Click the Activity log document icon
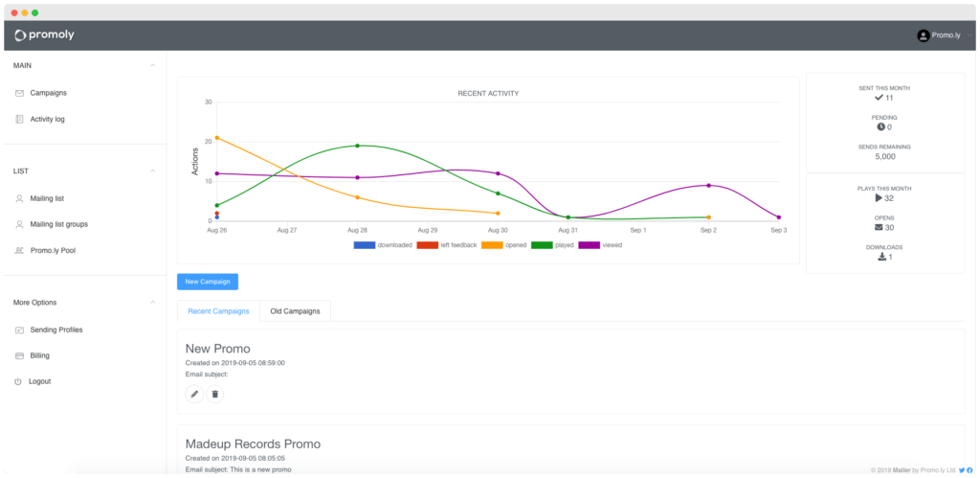Image resolution: width=980 pixels, height=478 pixels. point(19,119)
